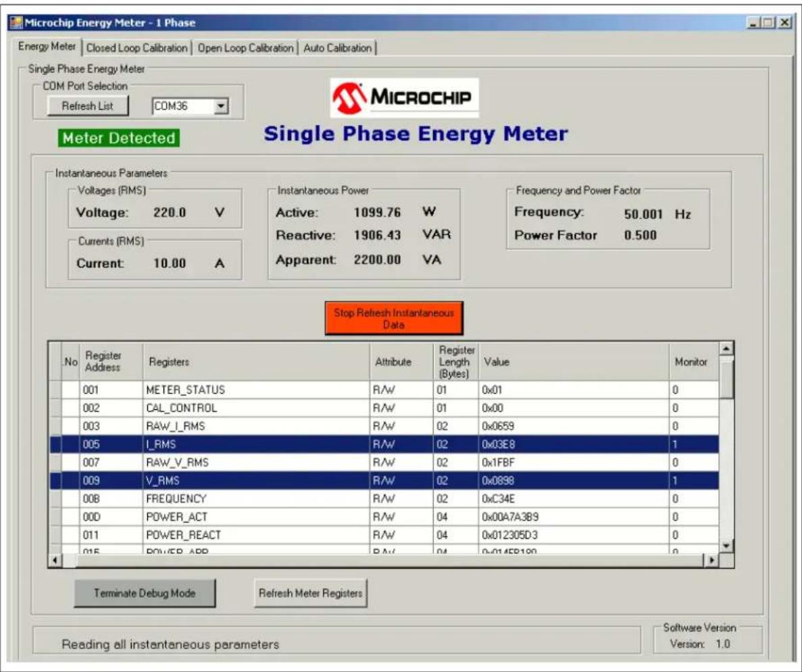
Task: Click the Monitor cell for METER_STATUS row
Action: point(694,390)
